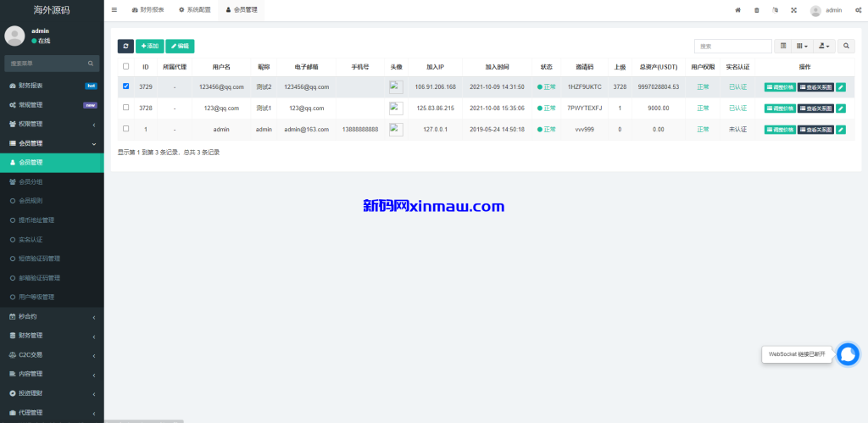Click pencil edit icon for row 3729
This screenshot has height=423, width=868.
click(x=841, y=87)
